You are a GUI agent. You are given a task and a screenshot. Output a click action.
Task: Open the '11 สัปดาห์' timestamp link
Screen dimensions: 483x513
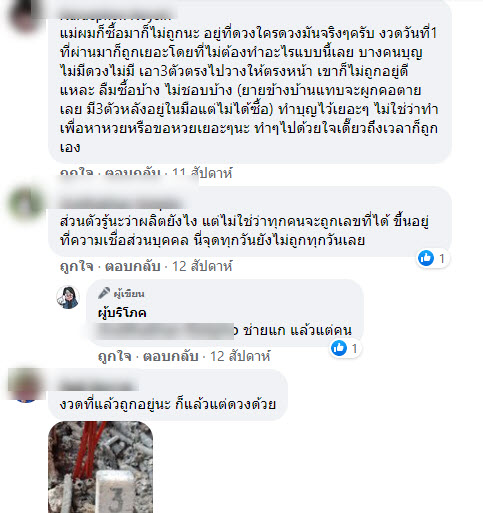coord(202,173)
